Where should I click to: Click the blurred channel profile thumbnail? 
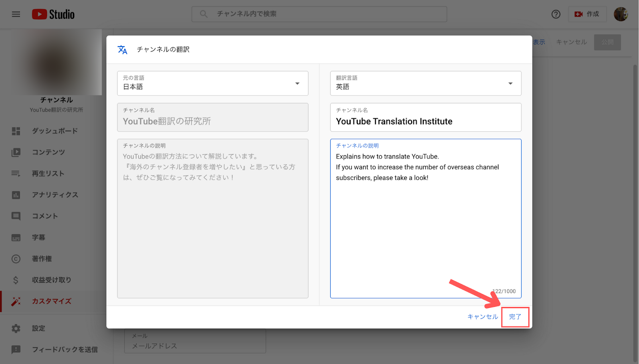pyautogui.click(x=56, y=62)
